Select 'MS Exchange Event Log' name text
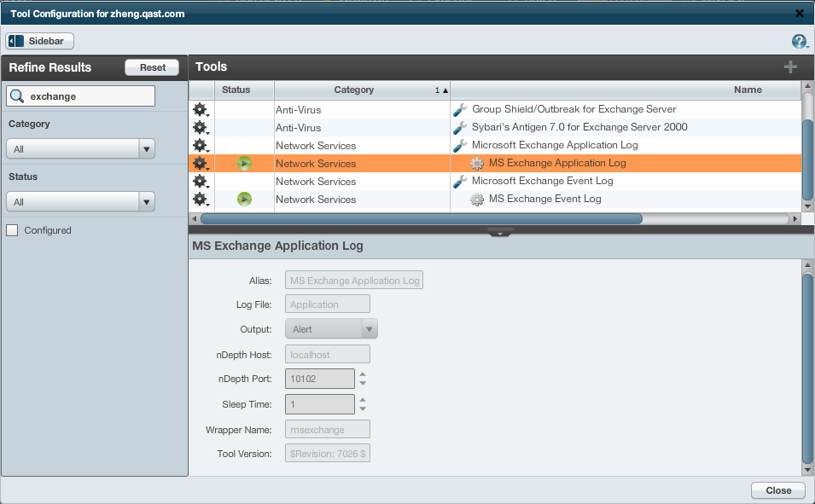This screenshot has height=504, width=815. pos(544,199)
